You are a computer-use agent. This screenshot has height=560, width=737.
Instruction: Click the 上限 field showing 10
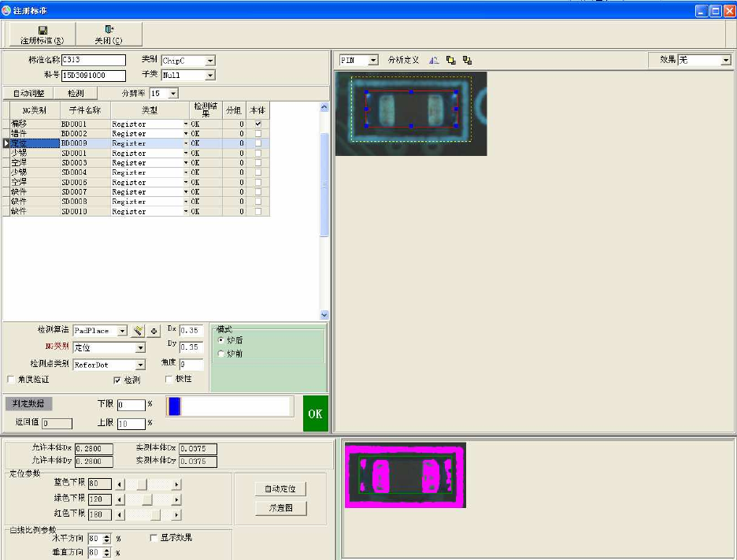[x=131, y=424]
